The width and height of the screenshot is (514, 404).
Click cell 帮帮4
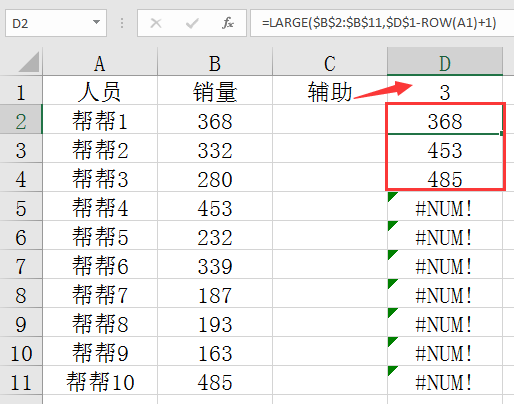pos(100,206)
